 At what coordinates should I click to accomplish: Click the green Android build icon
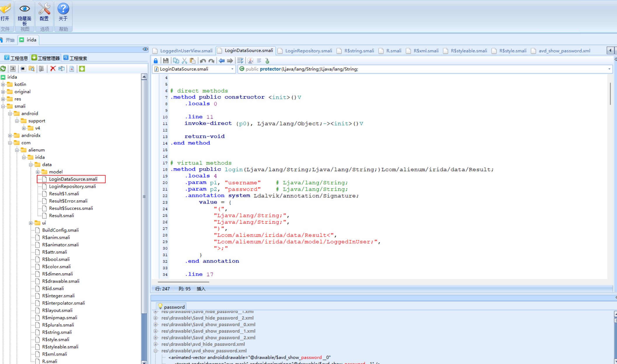82,69
